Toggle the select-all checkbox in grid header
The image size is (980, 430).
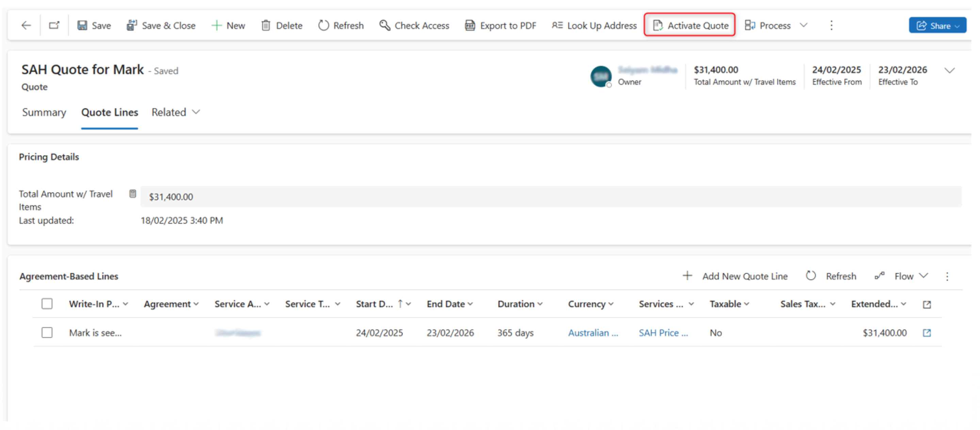[x=47, y=304]
